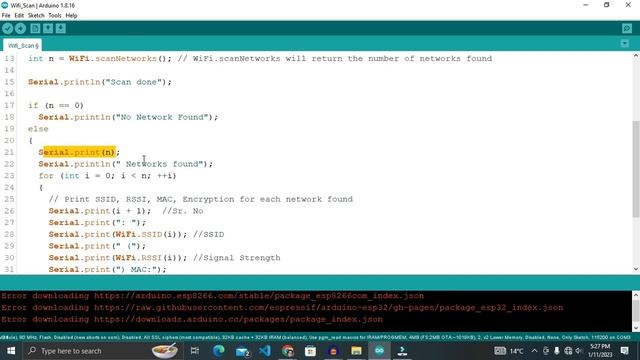Screen dimensions: 640x360
Task: Click the Serial.print(i + 1) line
Action: click(100, 211)
